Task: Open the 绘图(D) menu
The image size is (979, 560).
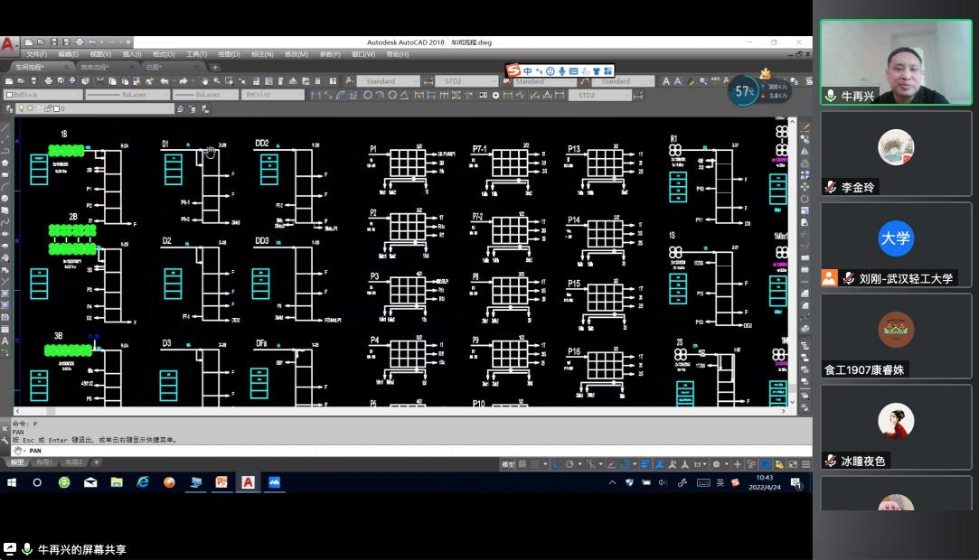Action: click(229, 54)
